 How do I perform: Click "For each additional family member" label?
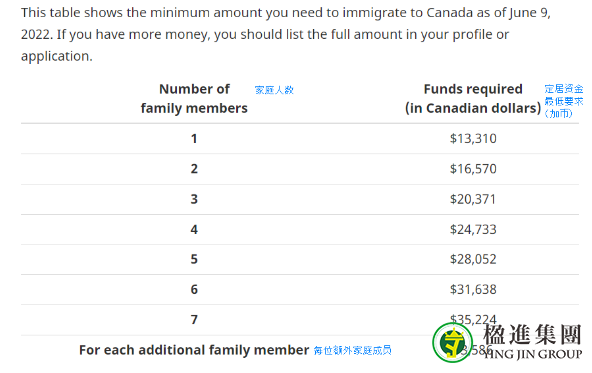pyautogui.click(x=194, y=350)
